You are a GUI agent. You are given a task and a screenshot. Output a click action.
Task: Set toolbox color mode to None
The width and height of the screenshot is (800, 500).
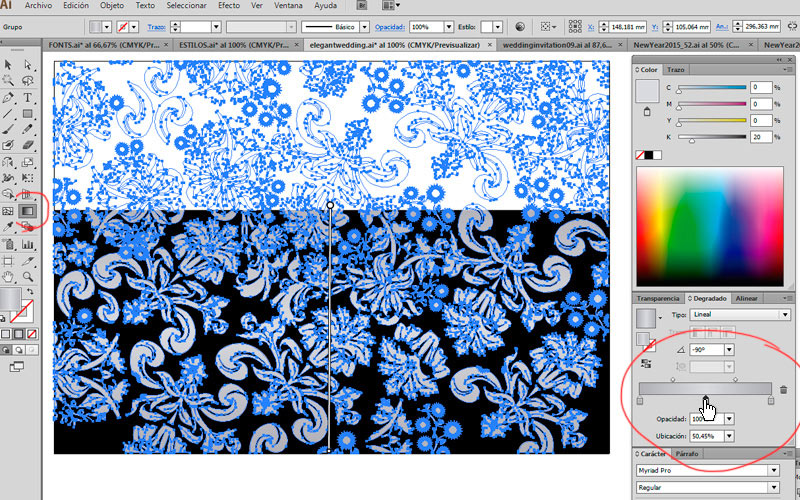pyautogui.click(x=32, y=335)
